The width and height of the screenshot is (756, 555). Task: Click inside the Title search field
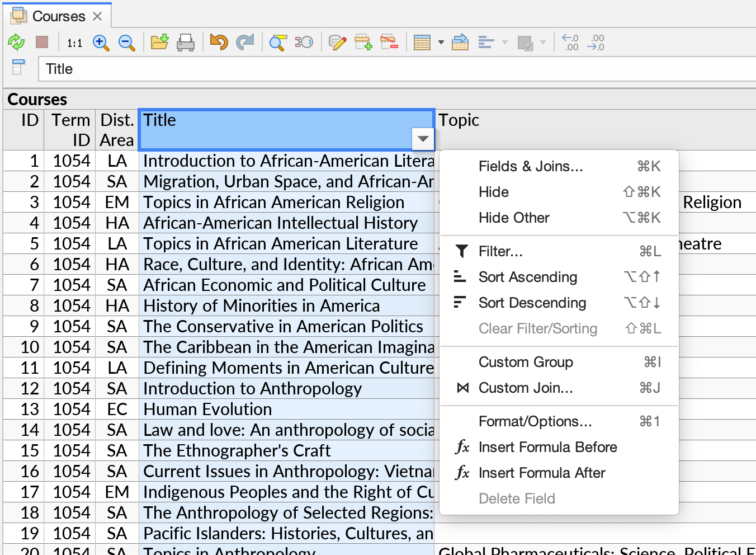tap(224, 69)
